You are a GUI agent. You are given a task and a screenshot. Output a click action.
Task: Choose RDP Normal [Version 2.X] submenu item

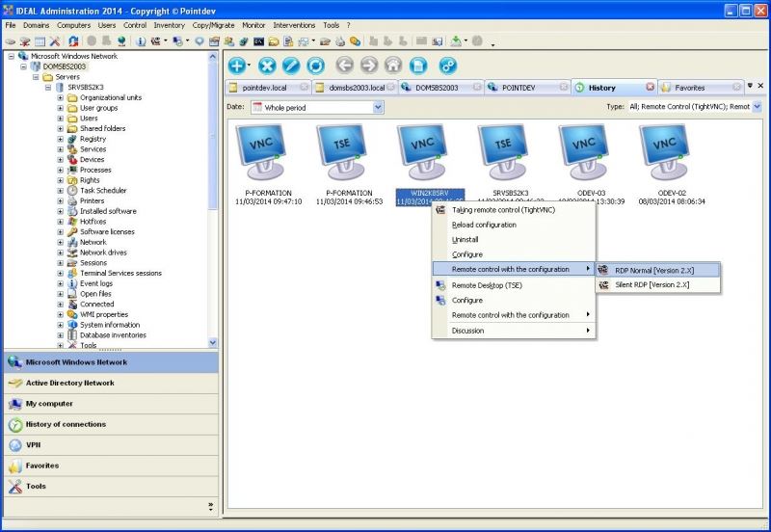654,270
